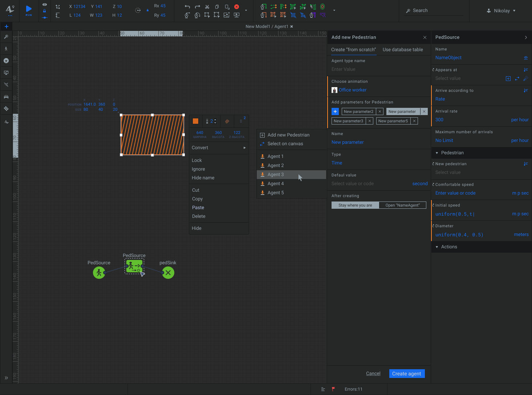Click the redo arrow in top toolbar
The image size is (532, 395).
point(197,7)
